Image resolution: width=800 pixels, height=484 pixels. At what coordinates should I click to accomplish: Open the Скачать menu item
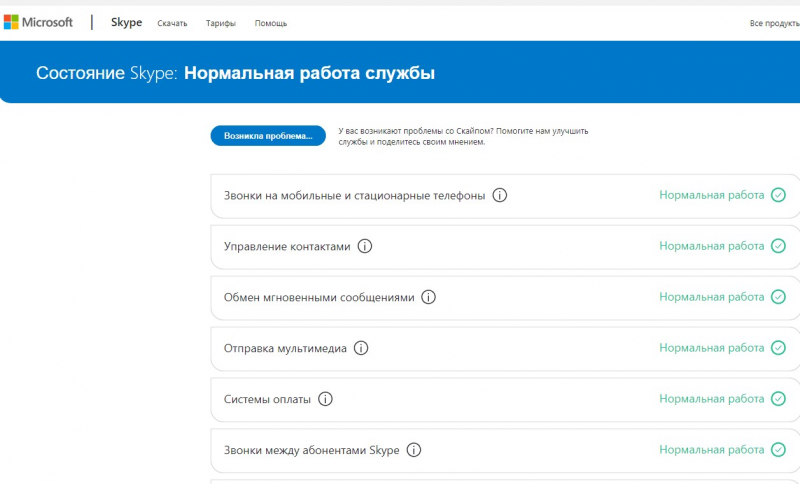pos(172,23)
